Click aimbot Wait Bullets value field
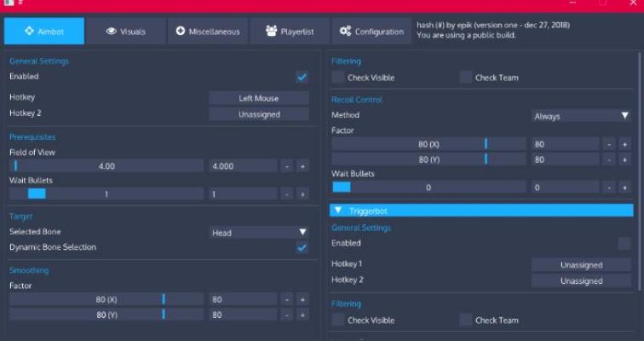The width and height of the screenshot is (644, 341). click(243, 194)
